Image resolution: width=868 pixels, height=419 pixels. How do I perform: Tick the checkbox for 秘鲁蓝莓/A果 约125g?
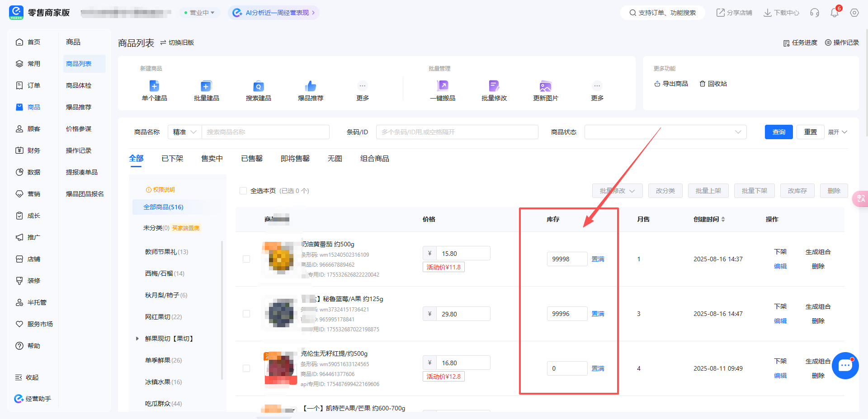(246, 314)
